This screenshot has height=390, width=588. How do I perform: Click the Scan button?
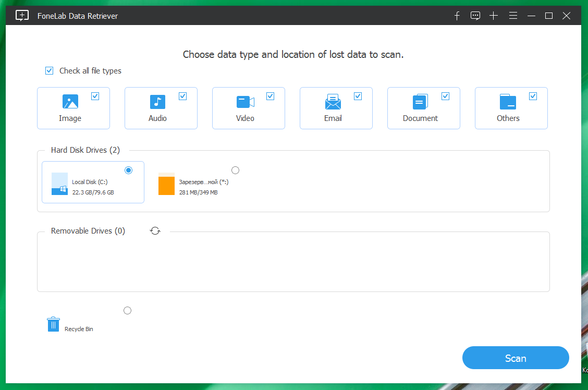(x=516, y=358)
